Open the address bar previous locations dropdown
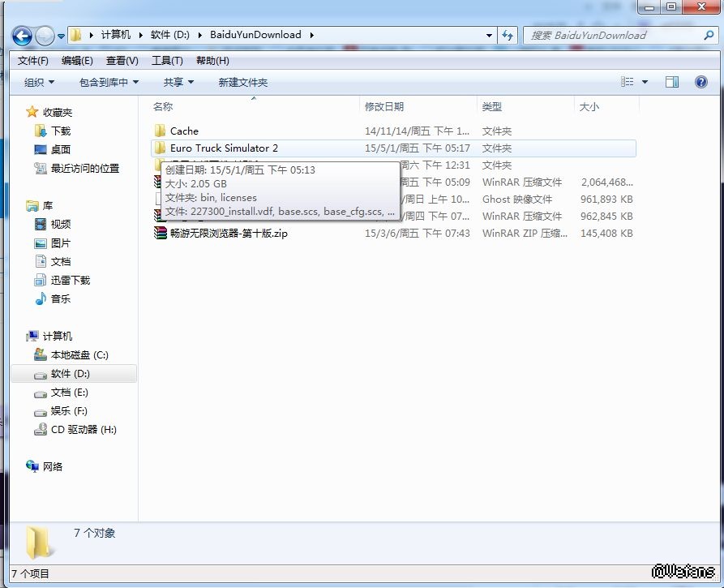 click(x=489, y=35)
